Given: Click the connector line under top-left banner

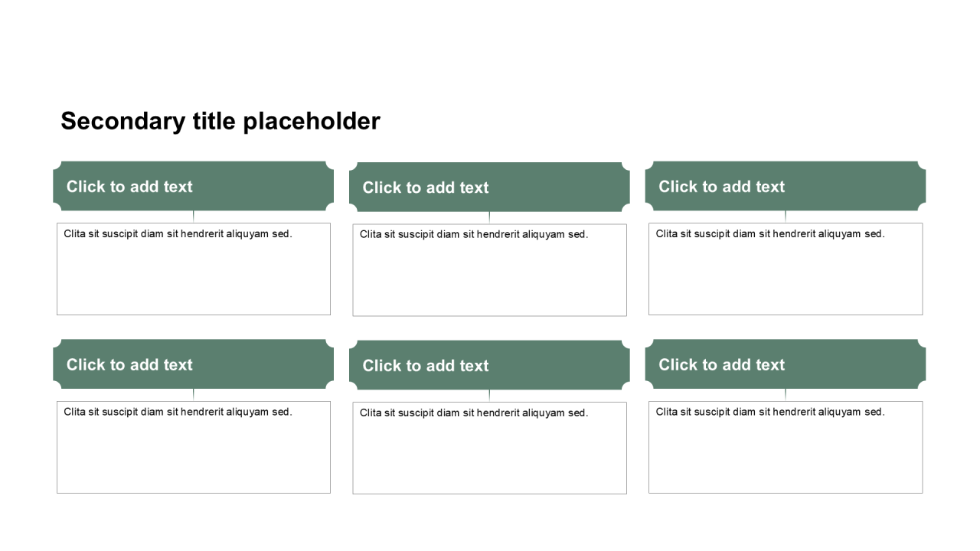Looking at the screenshot, I should click(194, 217).
